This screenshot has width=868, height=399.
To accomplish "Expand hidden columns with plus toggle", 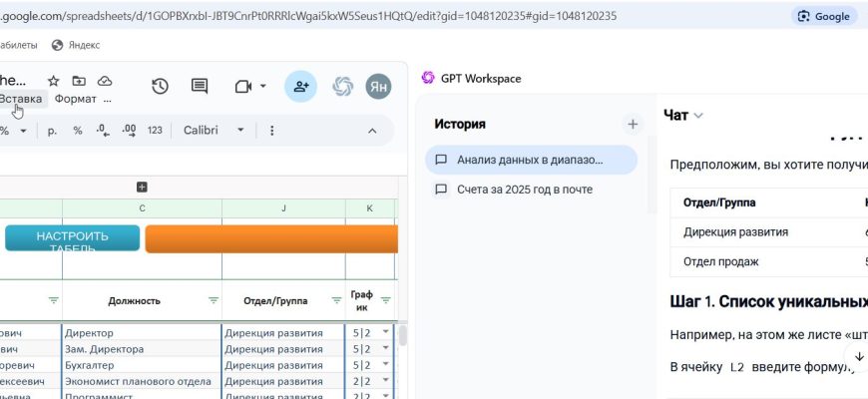I will (x=142, y=187).
